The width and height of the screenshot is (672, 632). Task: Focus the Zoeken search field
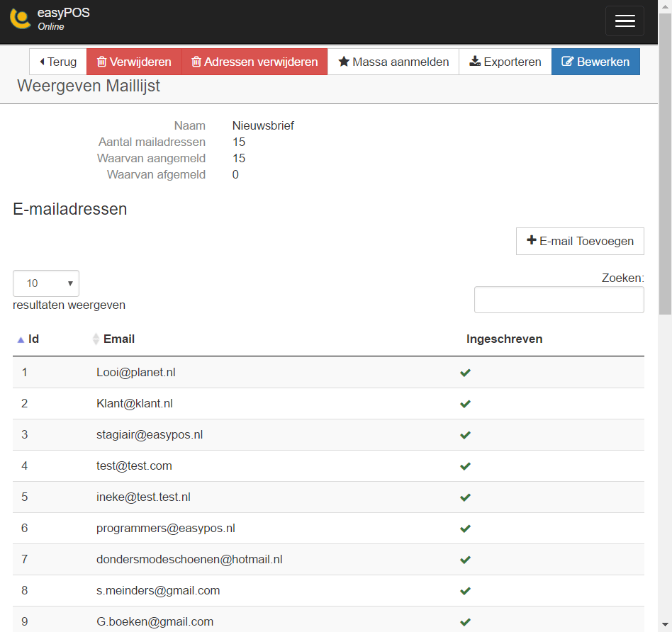point(559,300)
